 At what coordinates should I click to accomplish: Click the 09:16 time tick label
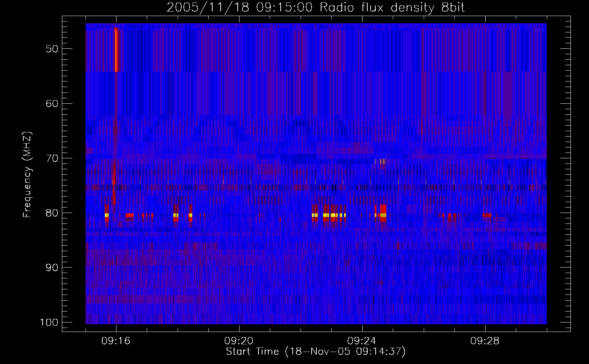[x=116, y=341]
